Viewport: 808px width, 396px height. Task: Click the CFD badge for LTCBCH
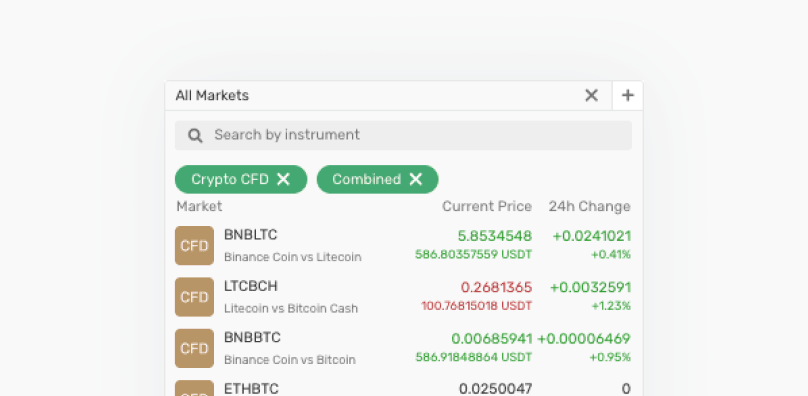click(194, 297)
